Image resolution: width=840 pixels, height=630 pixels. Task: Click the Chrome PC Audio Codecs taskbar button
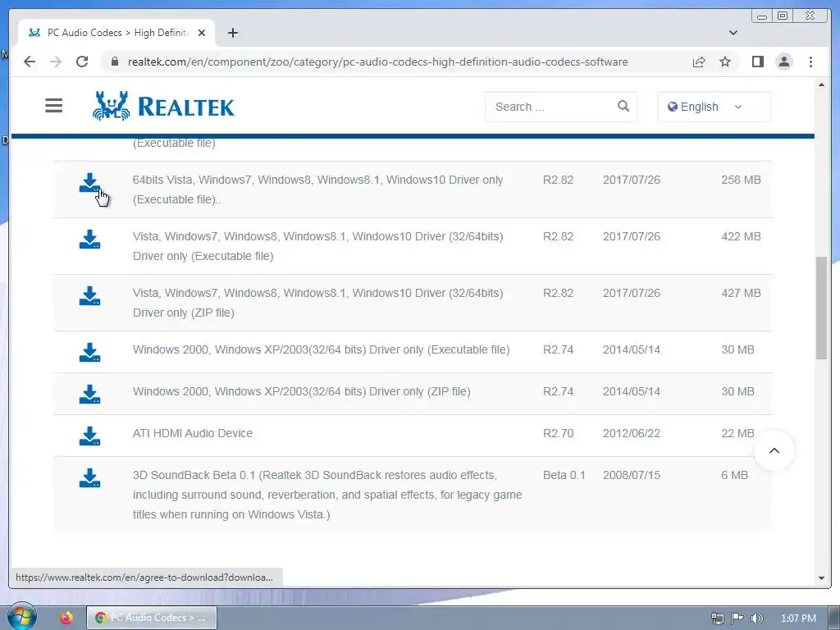point(152,618)
